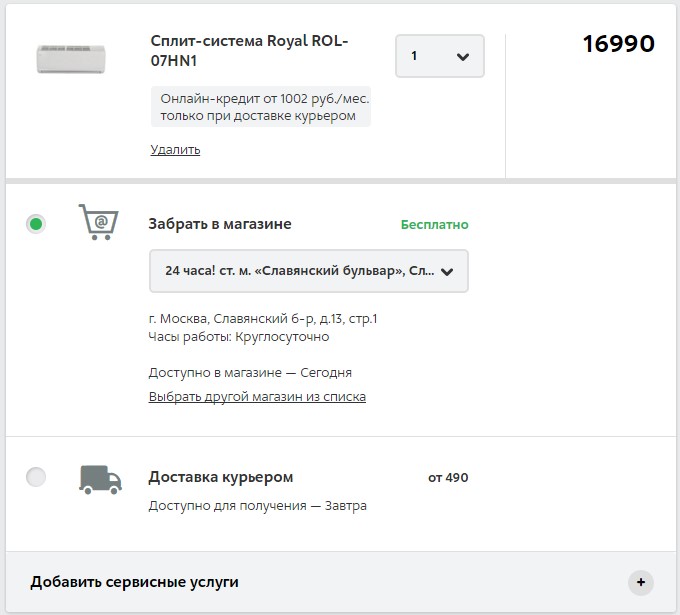Click the Удалить link to remove item
Screen dimensions: 680x615
(175, 150)
